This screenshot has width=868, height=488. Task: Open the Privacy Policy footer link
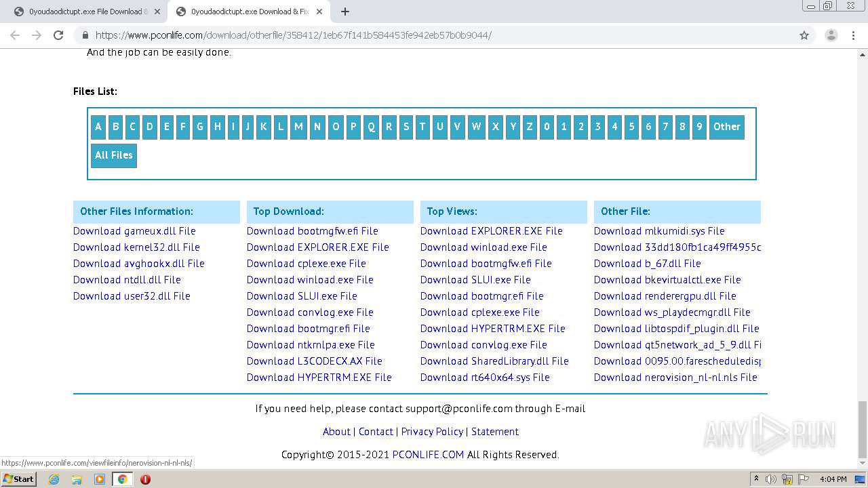click(432, 432)
